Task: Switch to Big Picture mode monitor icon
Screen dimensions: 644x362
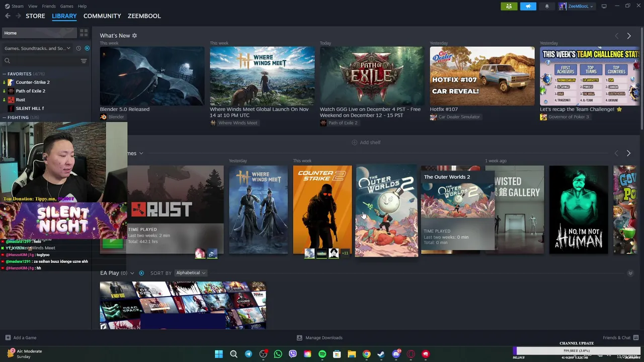Action: [x=604, y=6]
